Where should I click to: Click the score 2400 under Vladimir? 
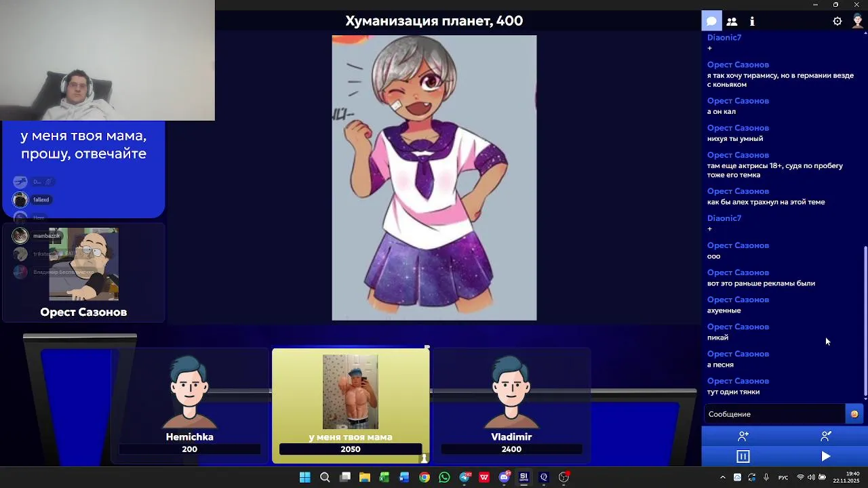[x=511, y=449]
